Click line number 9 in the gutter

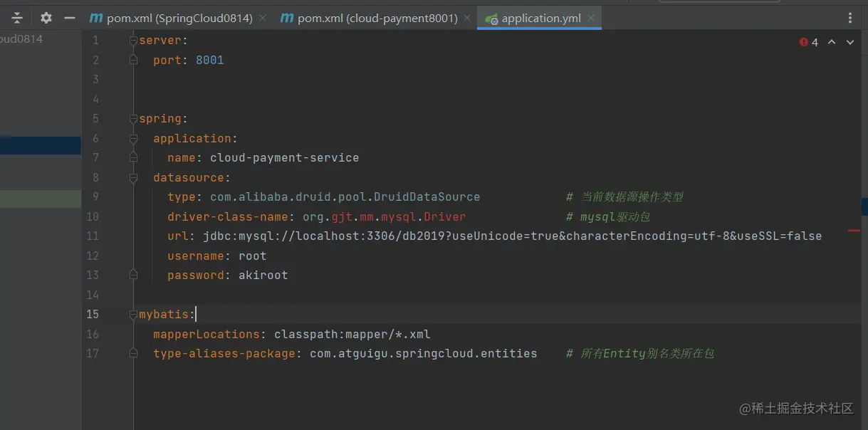[95, 197]
